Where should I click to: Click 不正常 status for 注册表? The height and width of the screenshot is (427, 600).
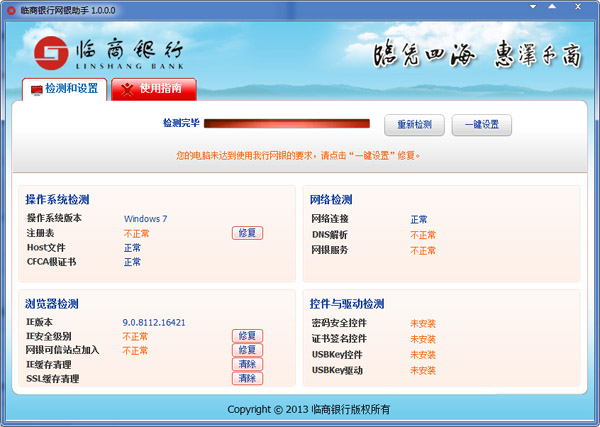(x=136, y=233)
